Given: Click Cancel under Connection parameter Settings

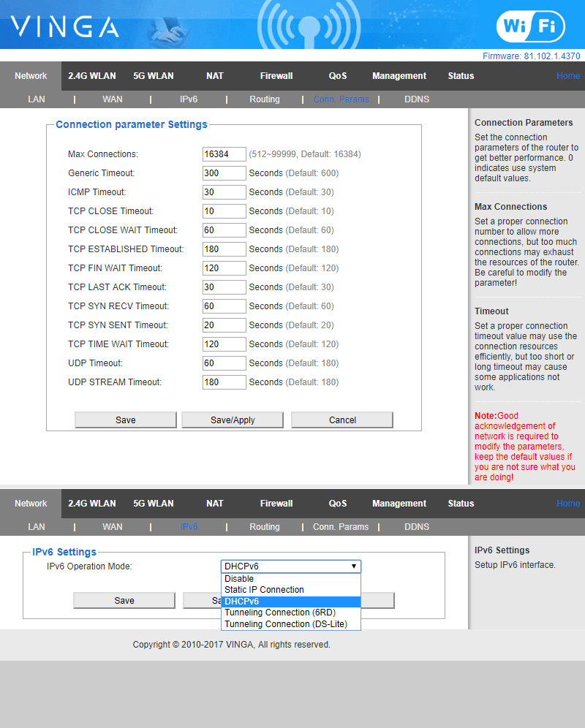Looking at the screenshot, I should click(342, 420).
